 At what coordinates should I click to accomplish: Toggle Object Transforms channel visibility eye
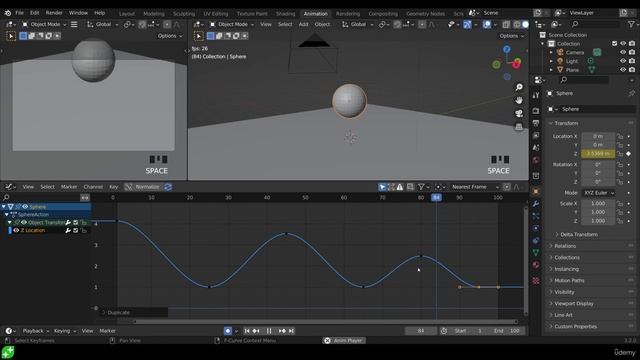click(23, 222)
